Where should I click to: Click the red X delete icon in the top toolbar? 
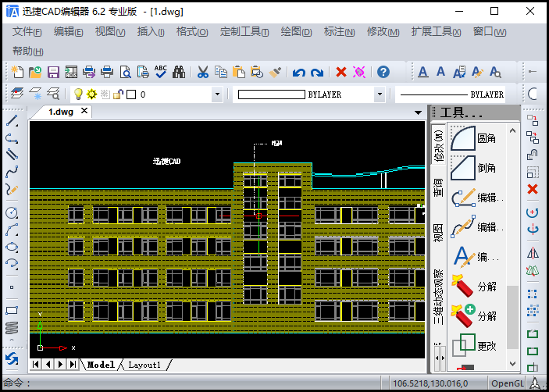click(341, 72)
